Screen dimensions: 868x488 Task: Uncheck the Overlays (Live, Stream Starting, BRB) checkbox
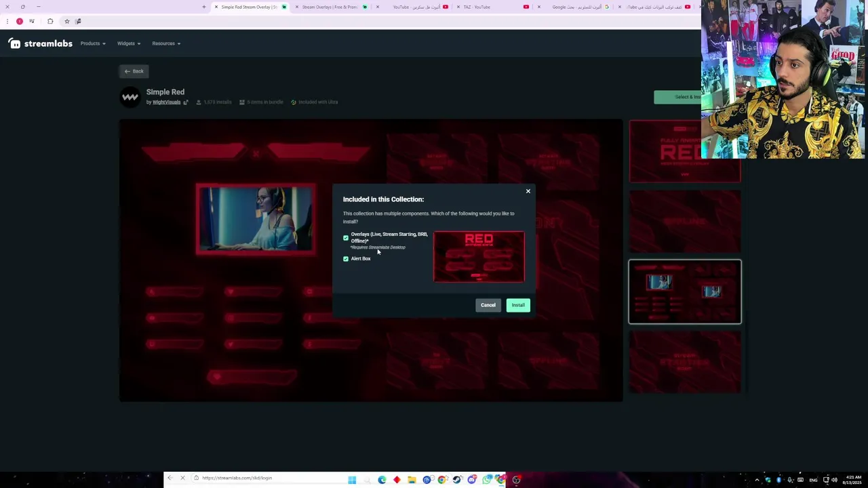(346, 238)
